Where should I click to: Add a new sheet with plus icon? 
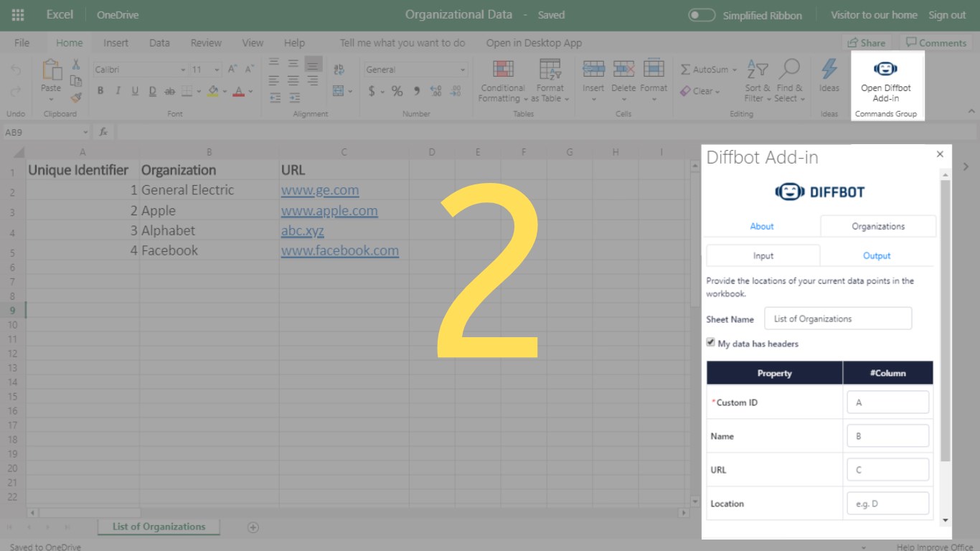coord(253,527)
